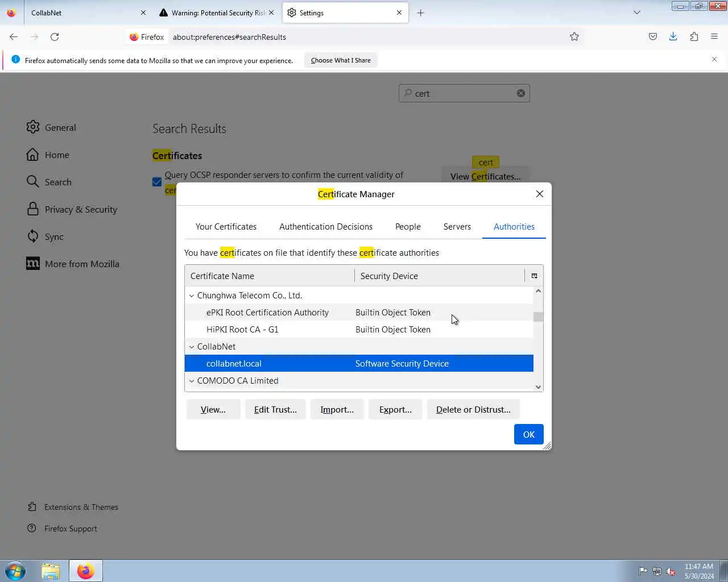Viewport: 728px width, 582px height.
Task: Click the certificate list scrollbar thumb
Action: click(x=538, y=317)
